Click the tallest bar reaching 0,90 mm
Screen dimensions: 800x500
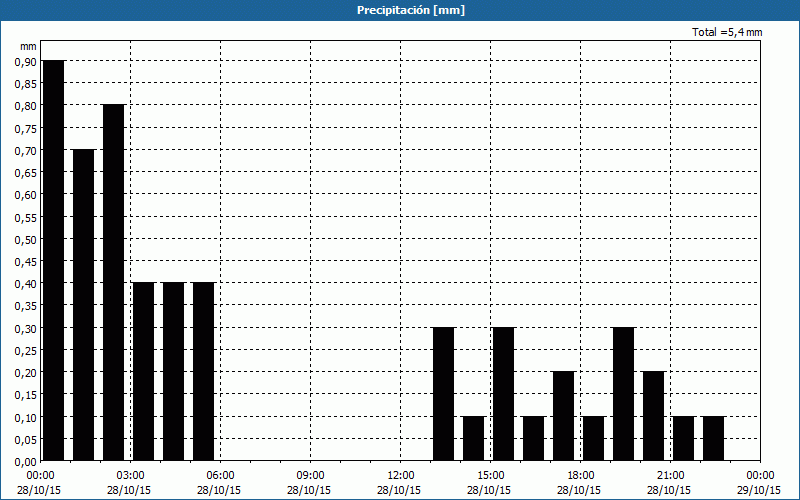click(54, 261)
